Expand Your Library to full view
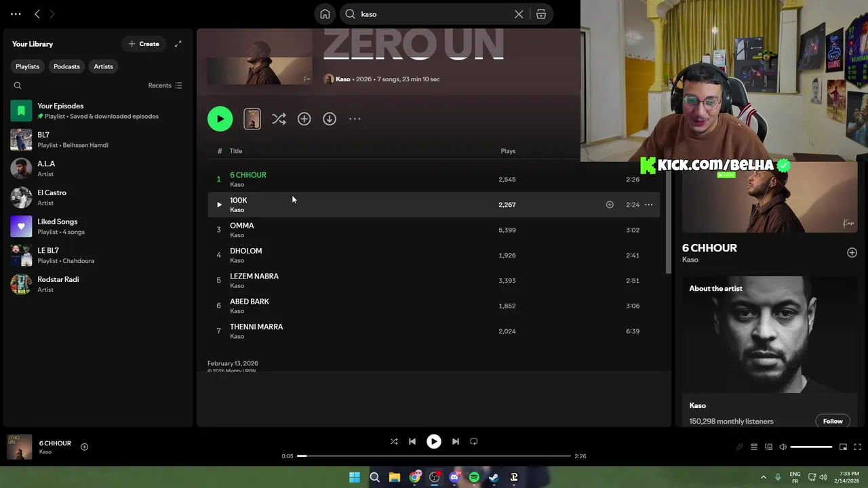Image resolution: width=868 pixels, height=488 pixels. tap(178, 44)
